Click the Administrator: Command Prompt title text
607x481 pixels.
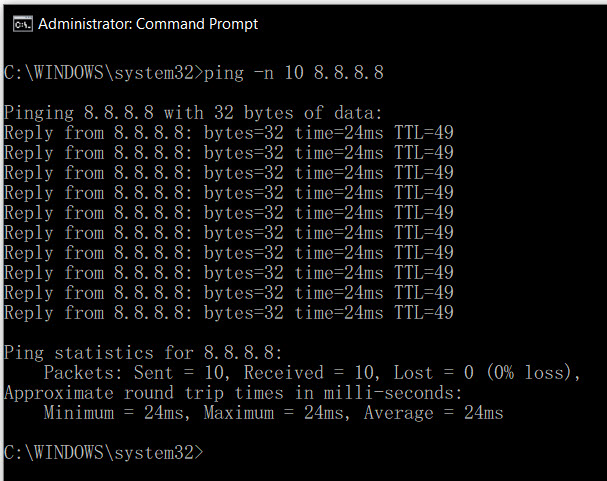click(x=148, y=24)
